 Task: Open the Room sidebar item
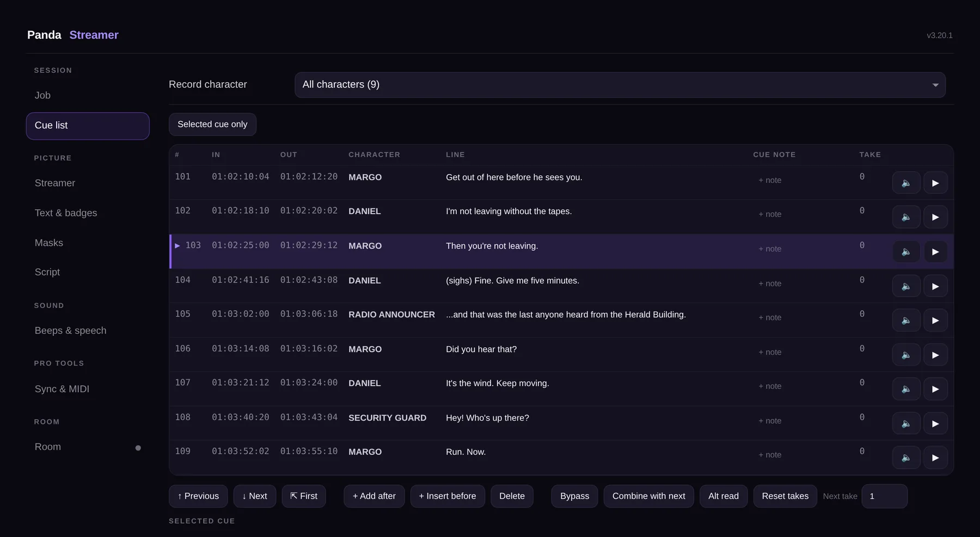(88, 447)
